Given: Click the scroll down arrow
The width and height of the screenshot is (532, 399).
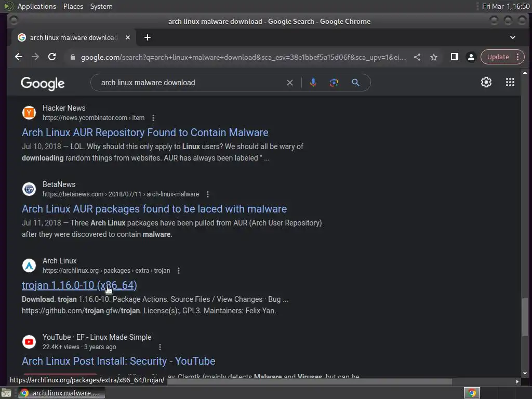Looking at the screenshot, I should coord(525,373).
